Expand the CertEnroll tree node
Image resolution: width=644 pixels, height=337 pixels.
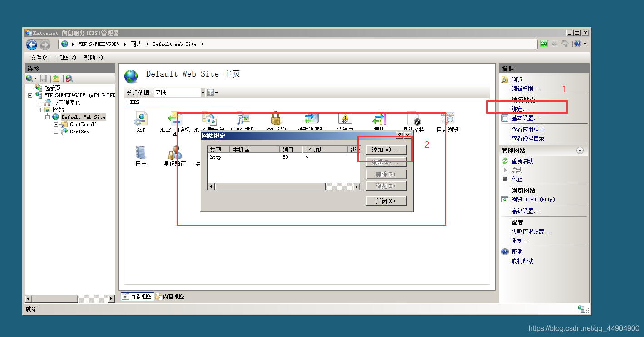point(56,124)
